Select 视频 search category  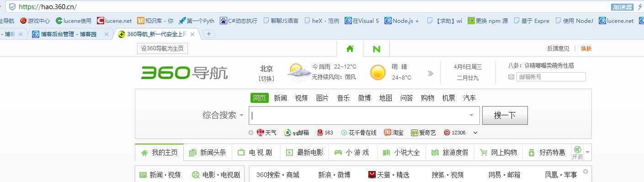[x=301, y=98]
